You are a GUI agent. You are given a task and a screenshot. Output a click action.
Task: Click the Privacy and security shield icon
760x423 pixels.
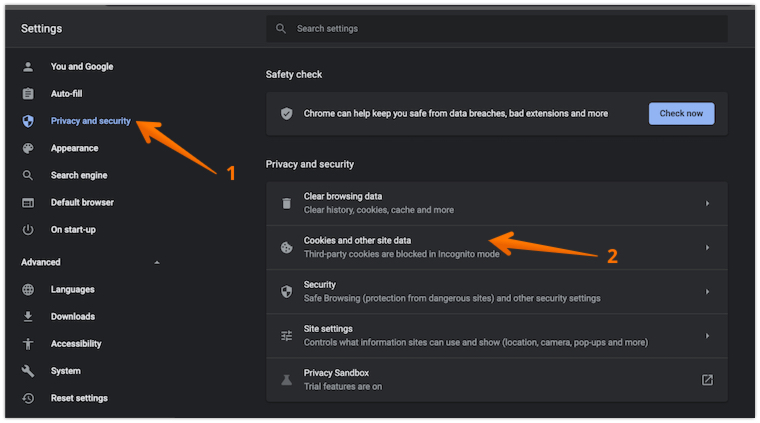28,121
